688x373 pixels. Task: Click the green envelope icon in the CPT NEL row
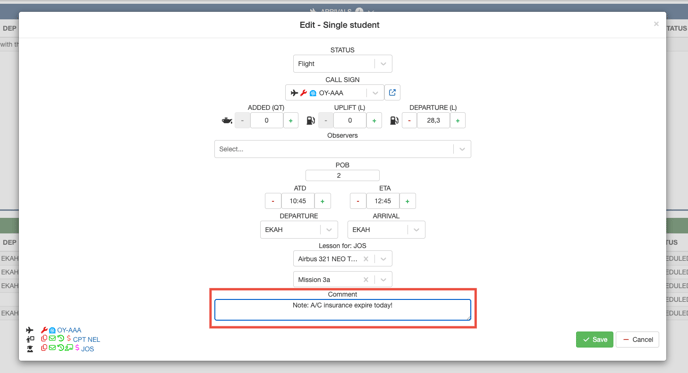(x=52, y=338)
